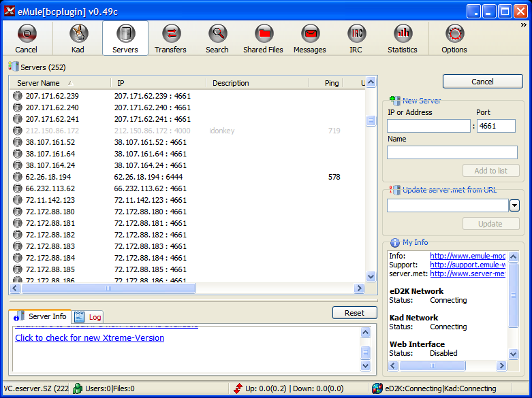Click server list horizontal scroll right arrow
Screen dimensions: 532x398
359,288
